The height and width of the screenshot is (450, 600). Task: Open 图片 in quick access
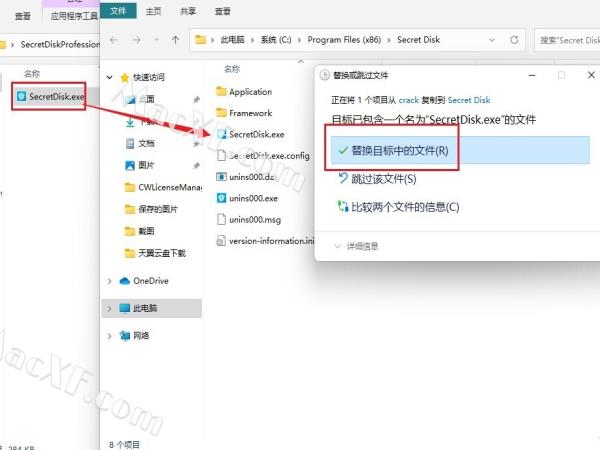pos(146,165)
